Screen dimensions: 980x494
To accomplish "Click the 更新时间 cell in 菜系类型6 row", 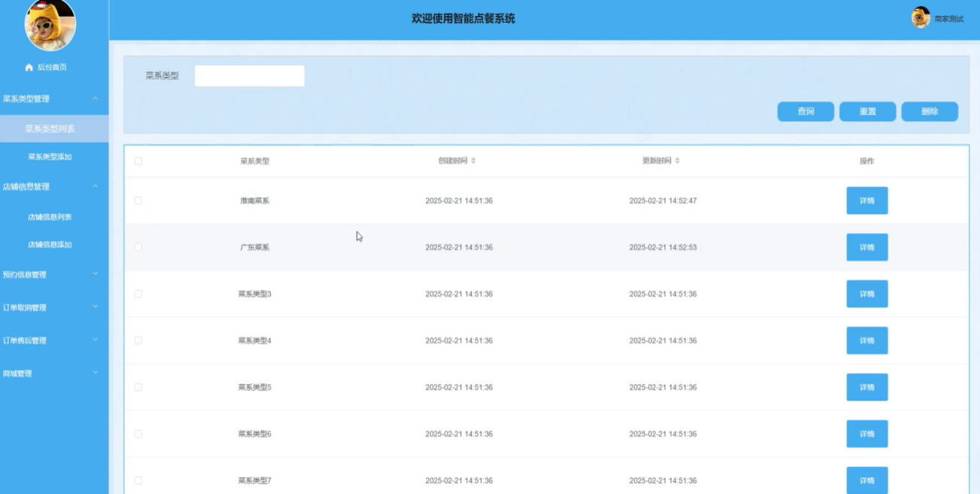I will pos(663,434).
